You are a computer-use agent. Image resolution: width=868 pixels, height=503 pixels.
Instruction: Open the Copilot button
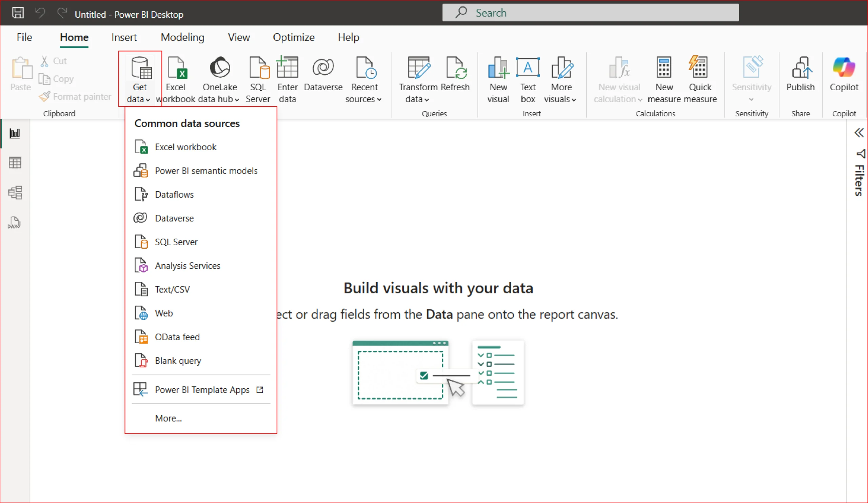tap(844, 74)
